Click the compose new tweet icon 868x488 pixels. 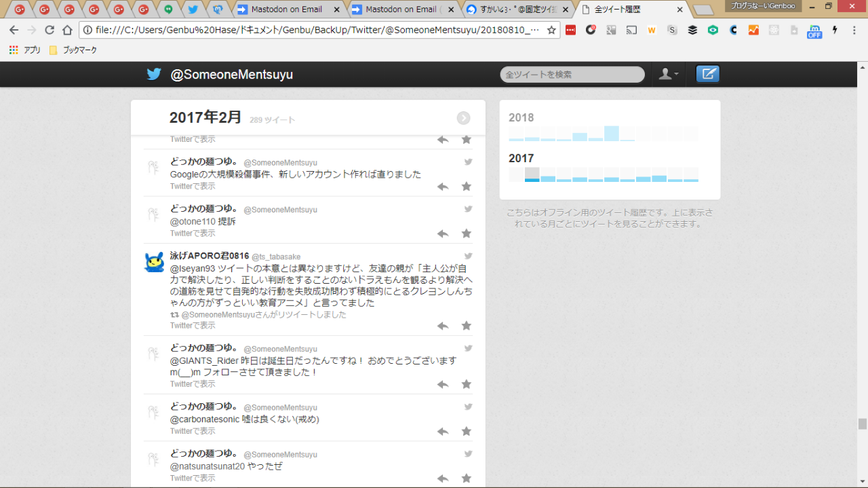[707, 74]
